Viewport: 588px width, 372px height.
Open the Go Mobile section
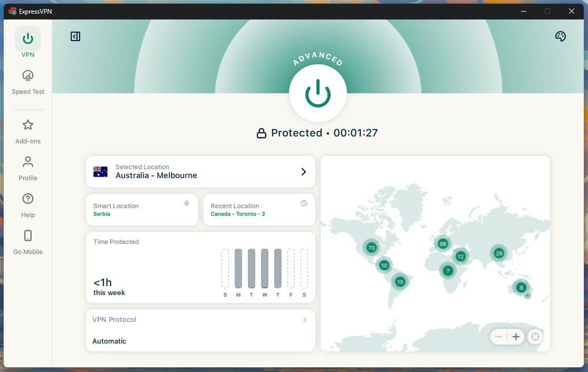click(28, 242)
